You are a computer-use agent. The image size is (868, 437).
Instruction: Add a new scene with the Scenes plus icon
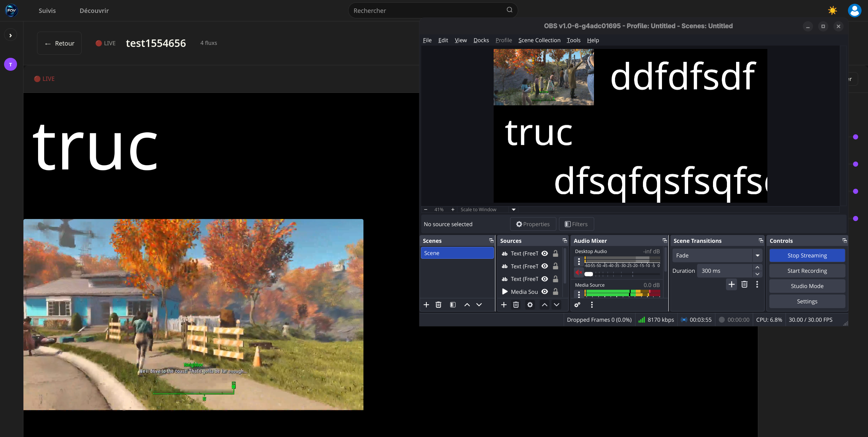[x=426, y=305]
